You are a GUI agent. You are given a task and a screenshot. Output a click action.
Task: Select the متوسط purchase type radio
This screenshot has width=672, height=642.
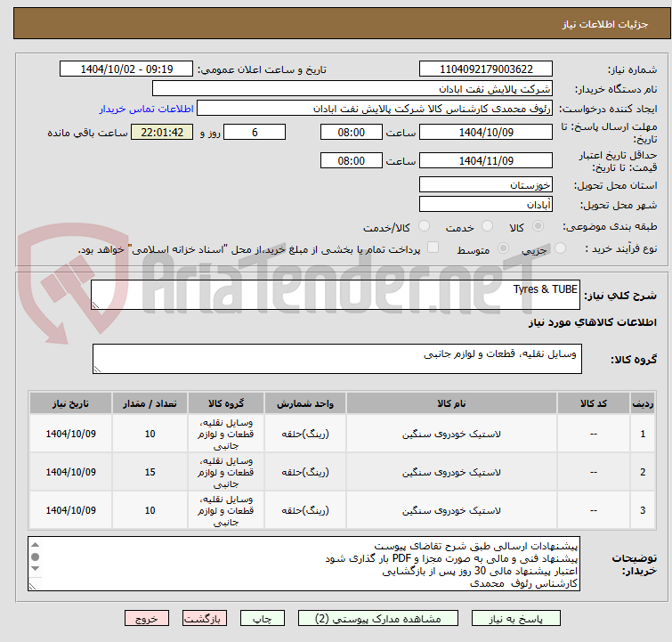(503, 248)
